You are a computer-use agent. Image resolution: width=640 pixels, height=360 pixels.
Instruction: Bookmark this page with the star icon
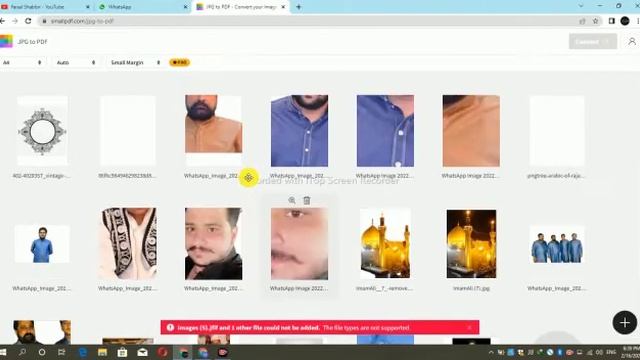pos(596,21)
